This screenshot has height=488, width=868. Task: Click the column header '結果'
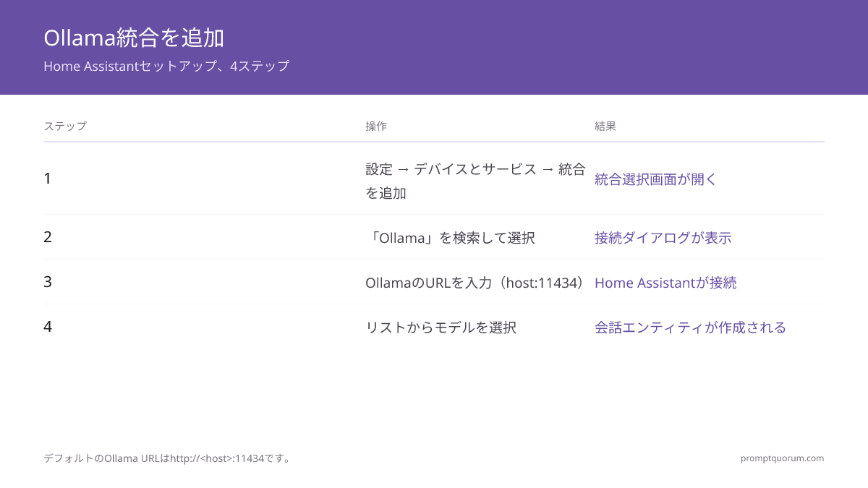click(605, 126)
